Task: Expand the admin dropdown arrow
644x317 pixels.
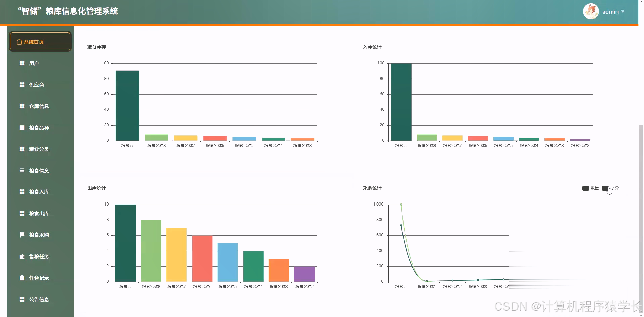Action: tap(623, 11)
